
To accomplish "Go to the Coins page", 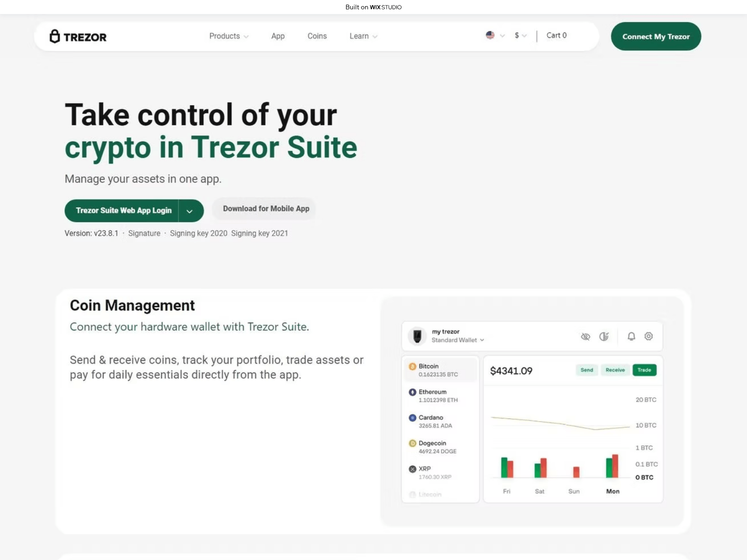I will coord(317,36).
